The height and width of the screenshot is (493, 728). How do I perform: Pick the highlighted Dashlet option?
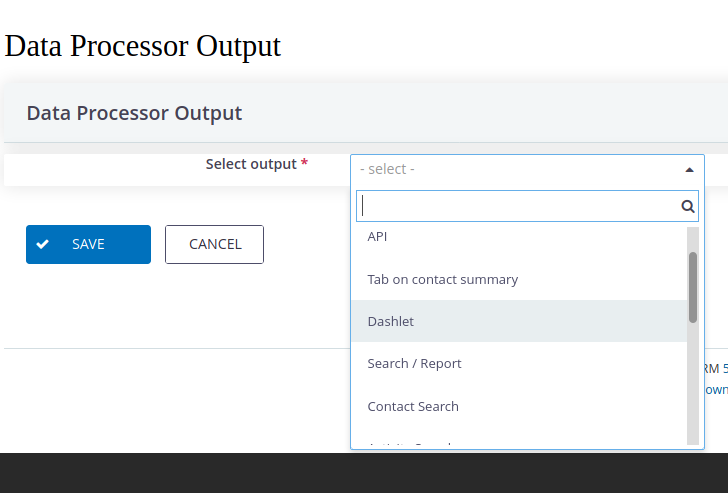pos(519,321)
